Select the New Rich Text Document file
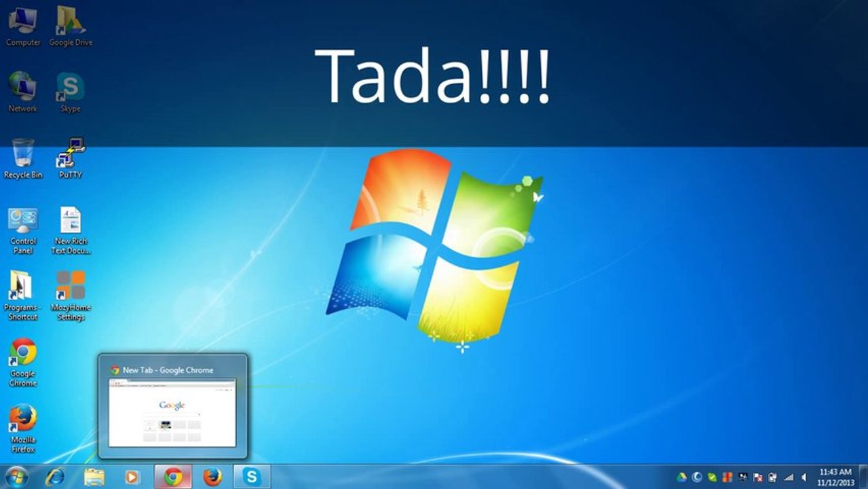 [71, 231]
